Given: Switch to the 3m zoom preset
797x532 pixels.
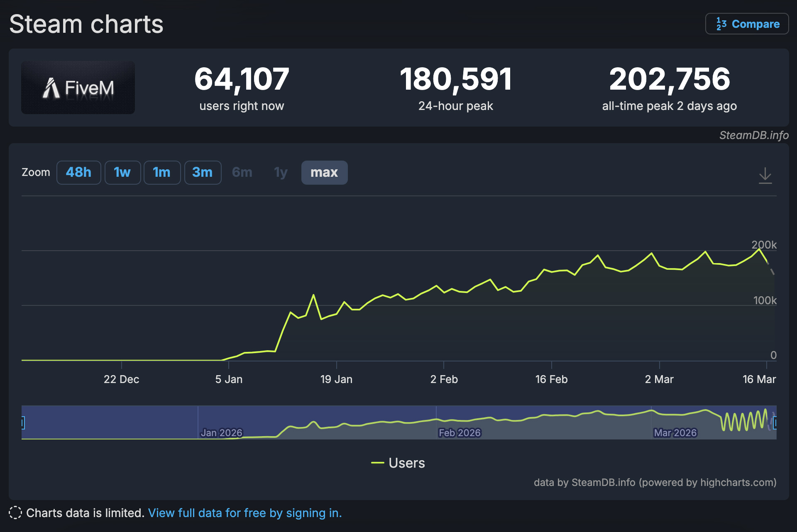Looking at the screenshot, I should coord(203,172).
